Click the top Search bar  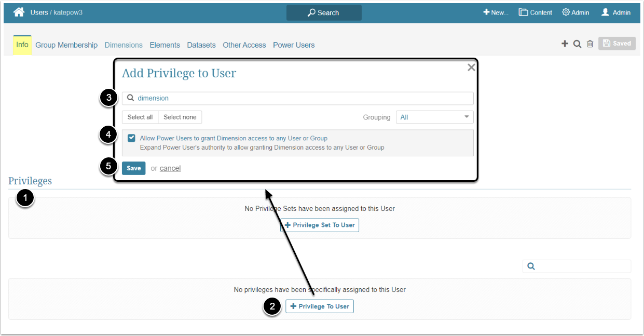(x=324, y=12)
